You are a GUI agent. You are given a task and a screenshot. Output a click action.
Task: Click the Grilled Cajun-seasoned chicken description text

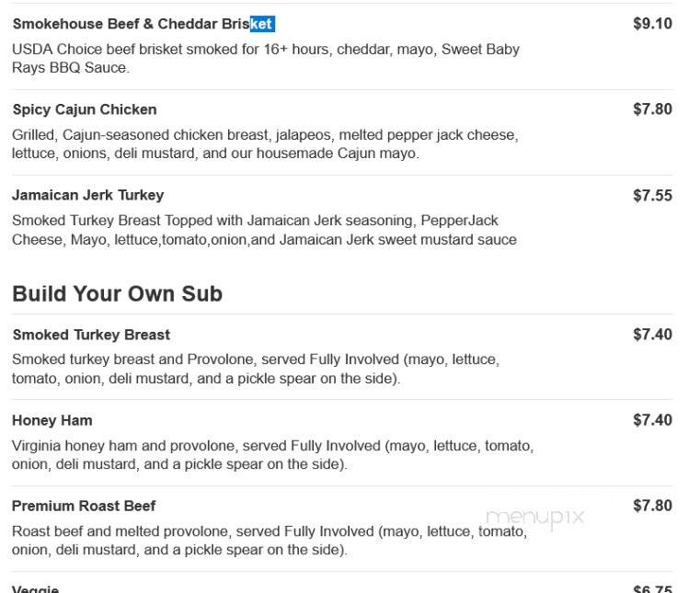265,144
